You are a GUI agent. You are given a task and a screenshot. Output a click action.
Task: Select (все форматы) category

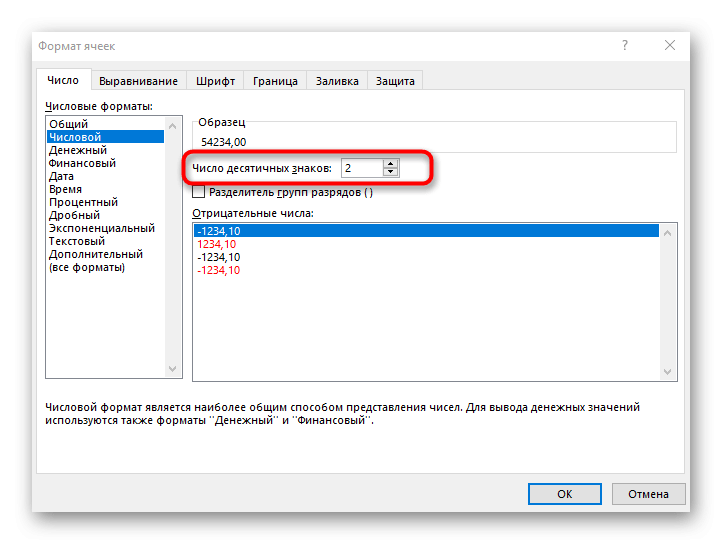pyautogui.click(x=105, y=267)
